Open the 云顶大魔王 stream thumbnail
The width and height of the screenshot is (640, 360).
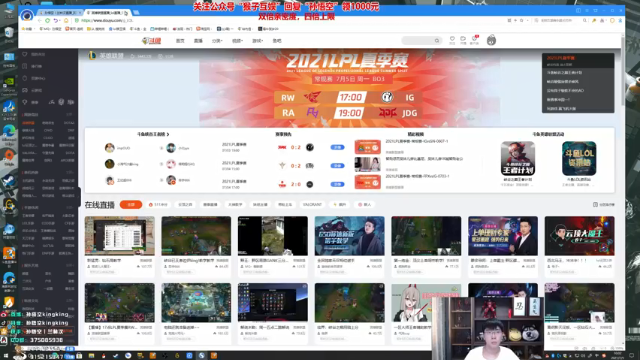point(579,236)
